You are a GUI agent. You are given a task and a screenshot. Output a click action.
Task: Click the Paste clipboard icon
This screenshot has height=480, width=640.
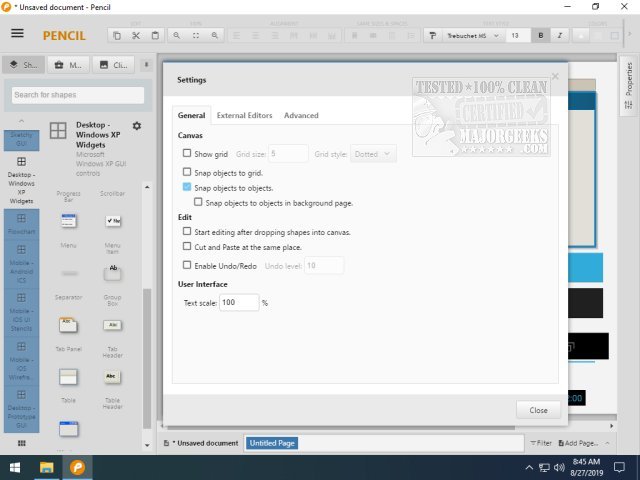155,36
